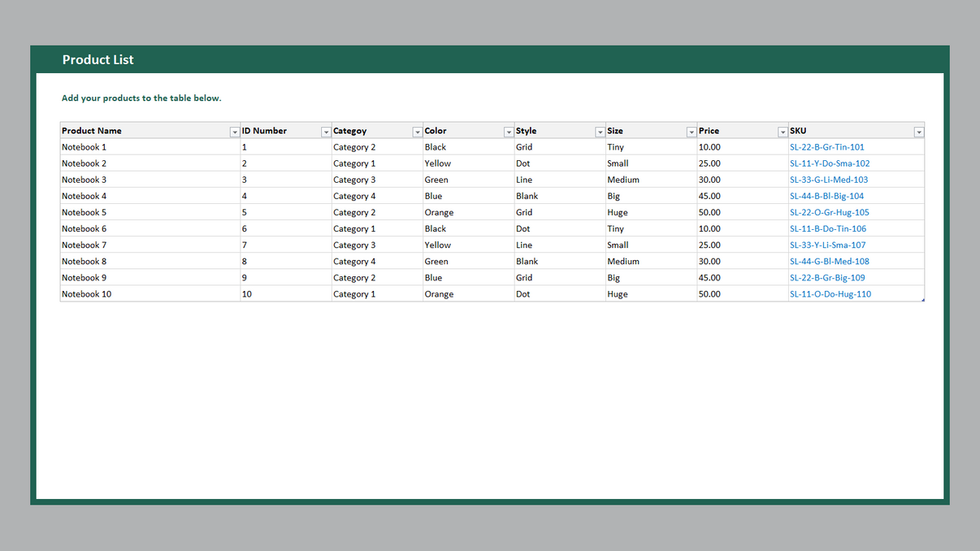This screenshot has width=980, height=551.
Task: Open the Style filter dropdown
Action: [600, 131]
